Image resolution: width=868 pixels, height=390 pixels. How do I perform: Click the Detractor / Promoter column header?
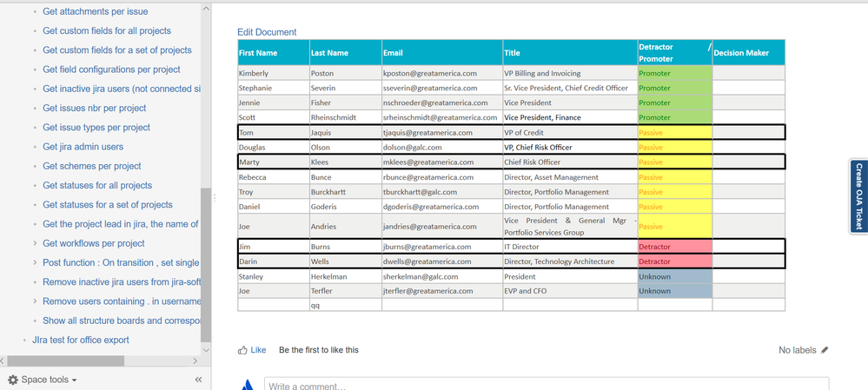(x=675, y=53)
